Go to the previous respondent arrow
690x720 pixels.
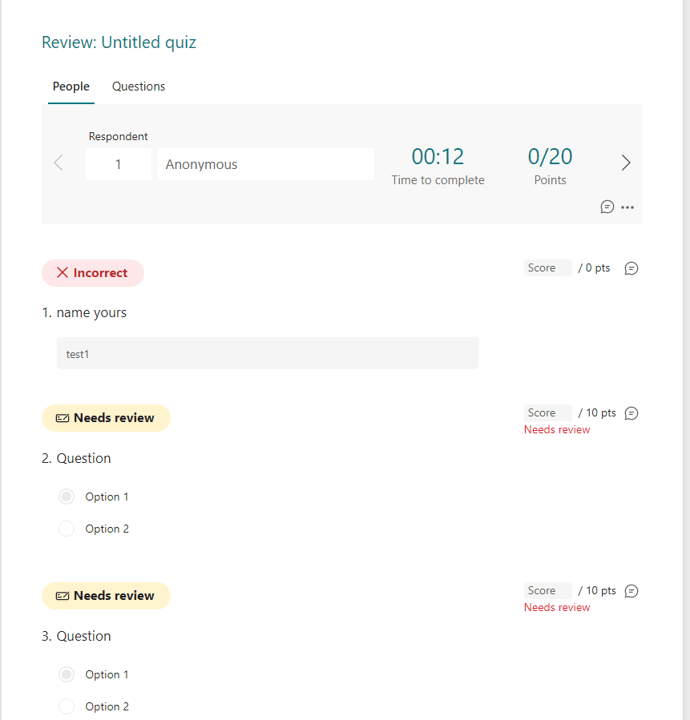tap(58, 163)
